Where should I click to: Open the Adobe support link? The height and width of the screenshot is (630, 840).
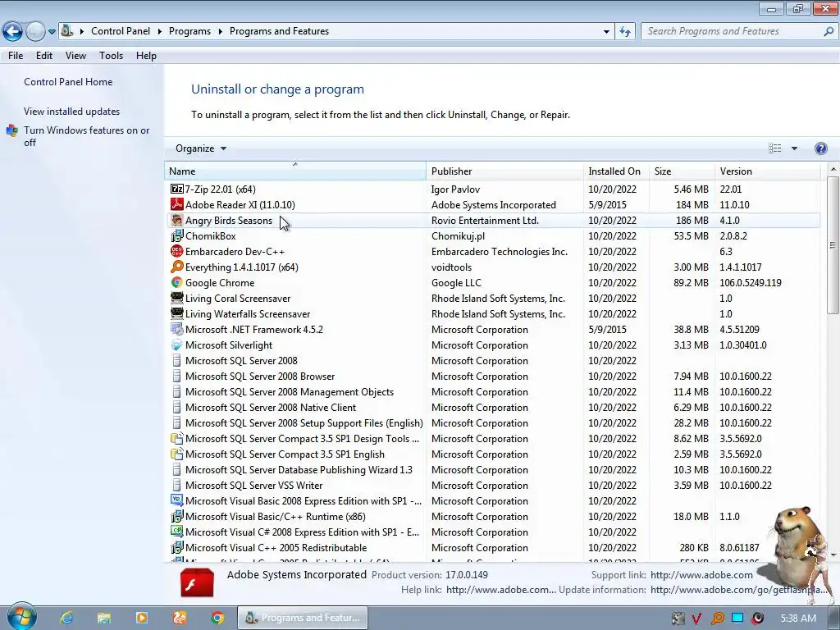701,575
